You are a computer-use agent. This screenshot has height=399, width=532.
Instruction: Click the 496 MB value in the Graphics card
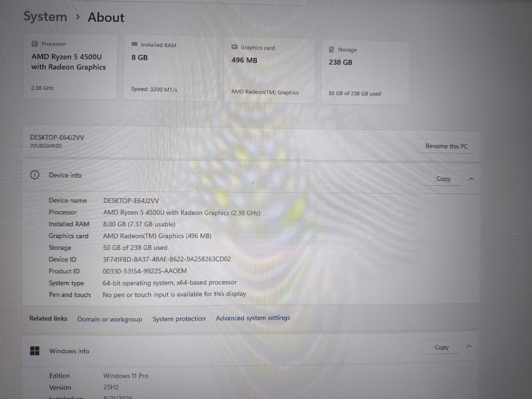[x=244, y=60]
